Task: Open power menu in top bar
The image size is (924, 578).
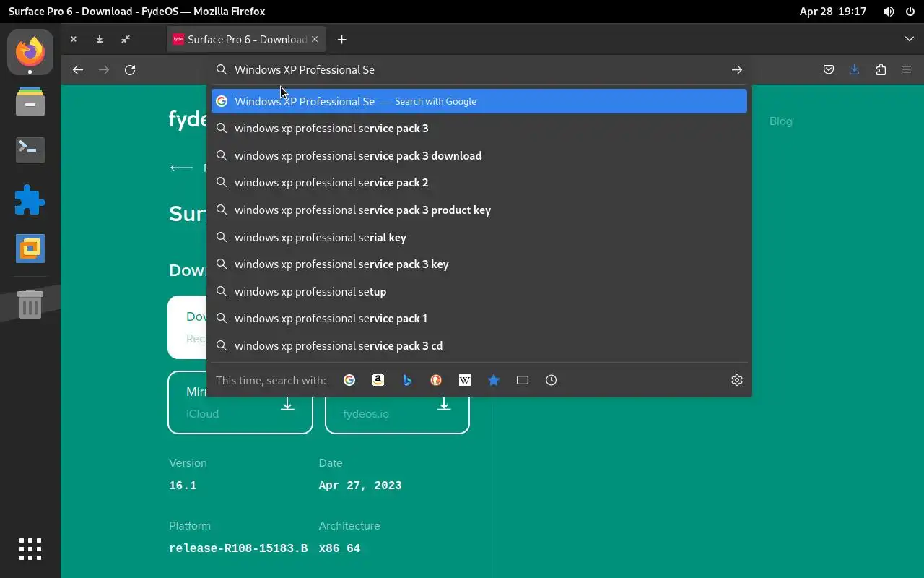Action: pyautogui.click(x=910, y=12)
